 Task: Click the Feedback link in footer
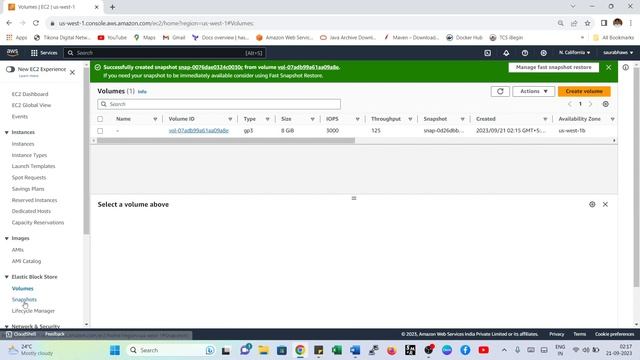click(55, 334)
